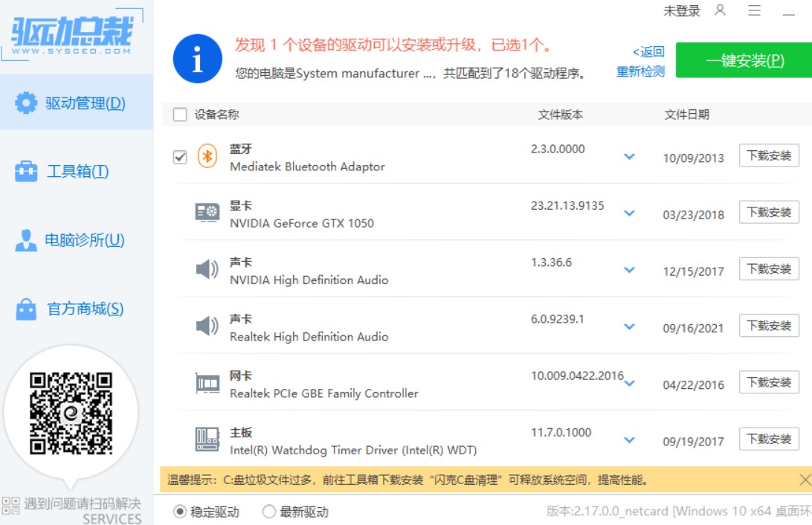Toggle the select-all 设备名称 checkbox
Image resolution: width=812 pixels, height=525 pixels.
[x=180, y=115]
